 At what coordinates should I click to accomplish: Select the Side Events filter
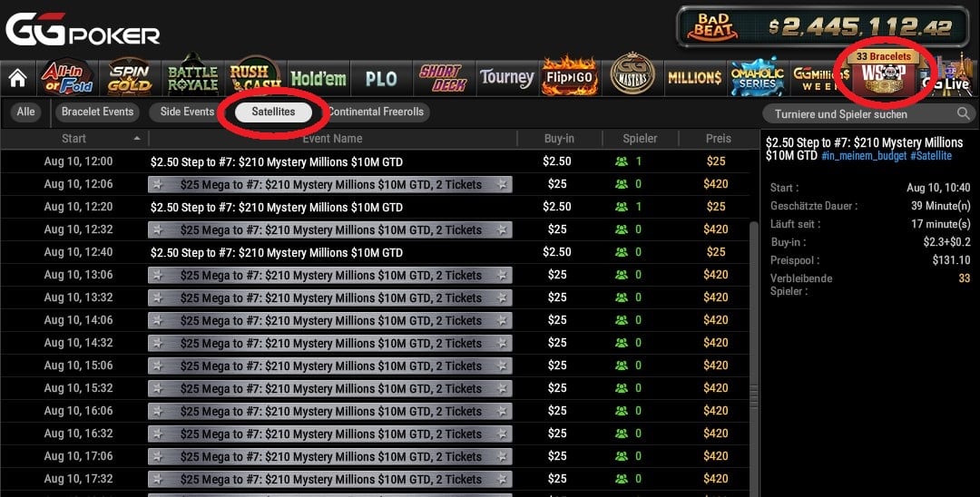187,112
